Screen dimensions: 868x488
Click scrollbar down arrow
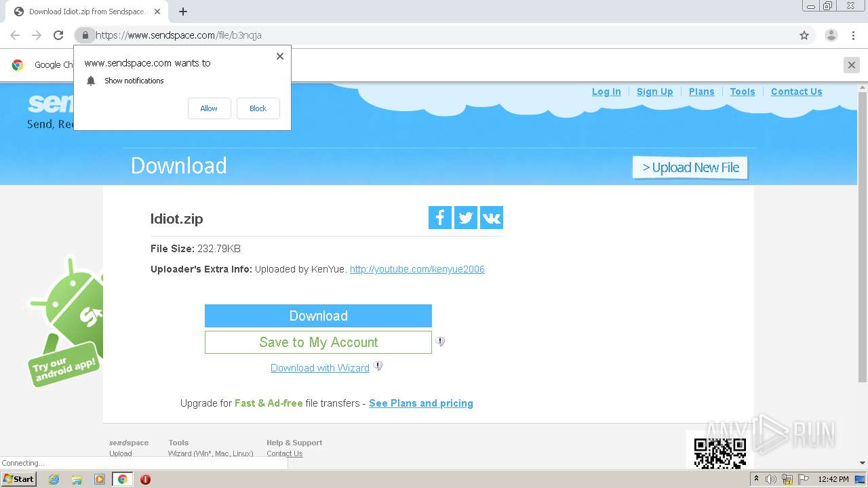pyautogui.click(x=863, y=463)
